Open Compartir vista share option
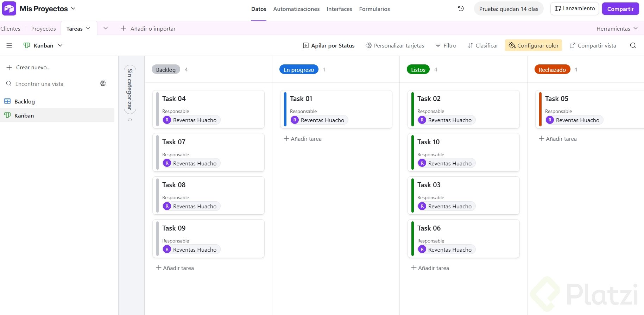Image resolution: width=644 pixels, height=315 pixels. click(593, 45)
